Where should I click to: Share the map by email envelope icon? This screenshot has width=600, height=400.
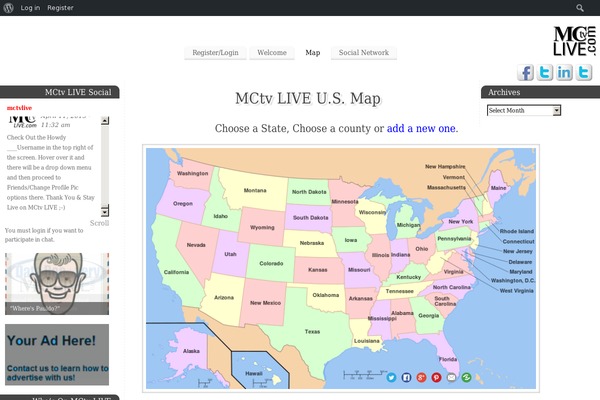coord(452,378)
